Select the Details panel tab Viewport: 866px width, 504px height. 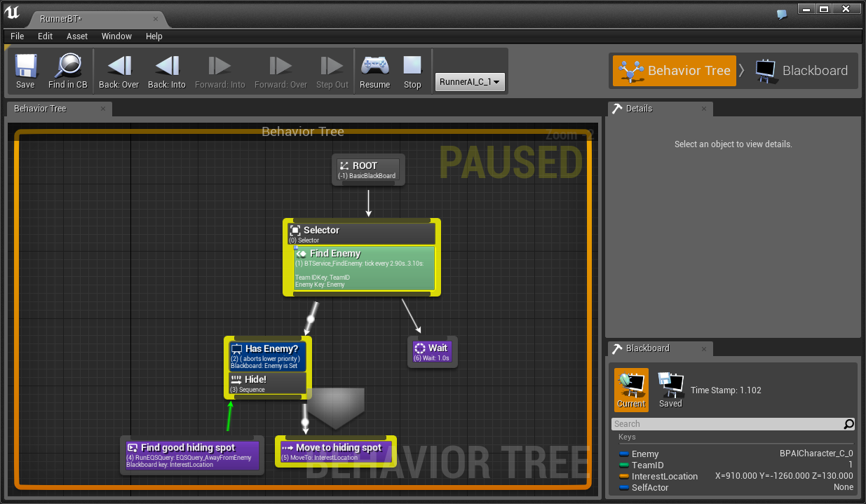coord(659,109)
